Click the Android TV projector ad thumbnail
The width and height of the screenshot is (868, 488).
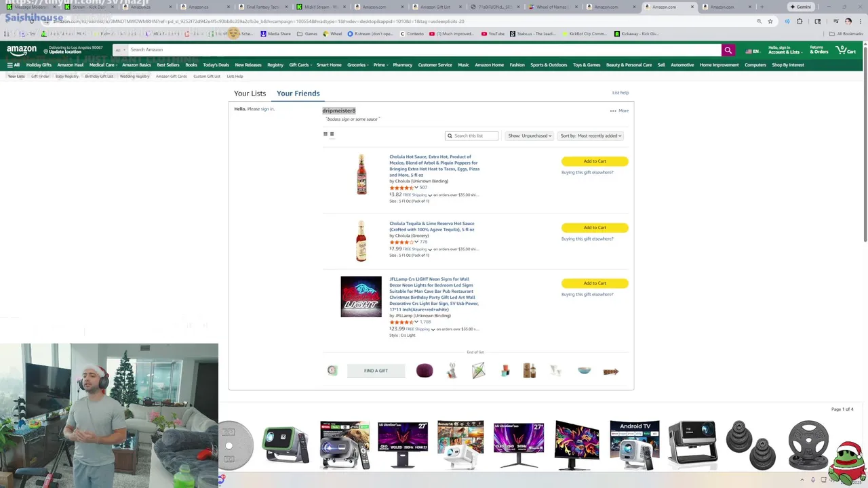(x=634, y=445)
